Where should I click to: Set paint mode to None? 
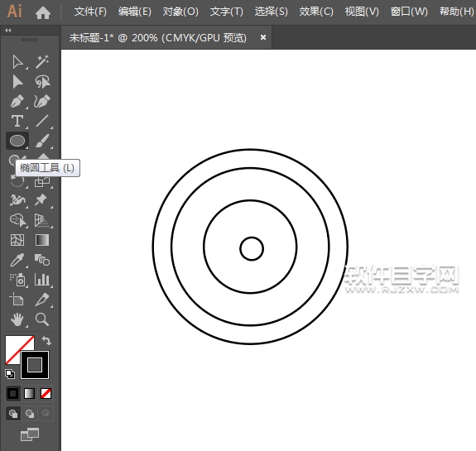click(x=46, y=394)
